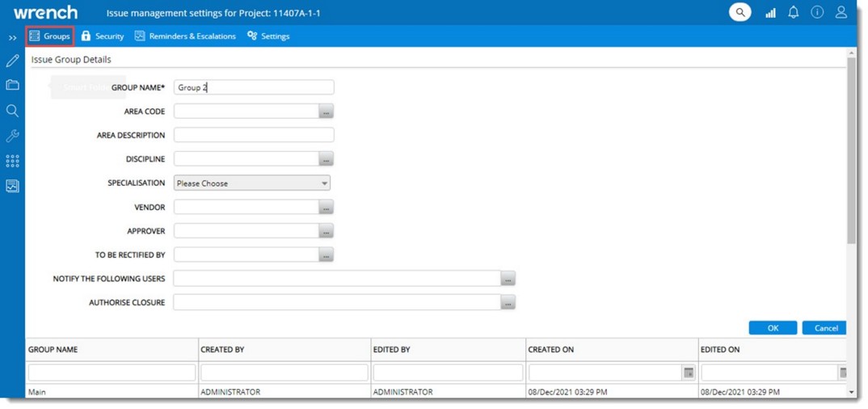Open Area Code browse button
Image resolution: width=868 pixels, height=409 pixels.
(326, 112)
